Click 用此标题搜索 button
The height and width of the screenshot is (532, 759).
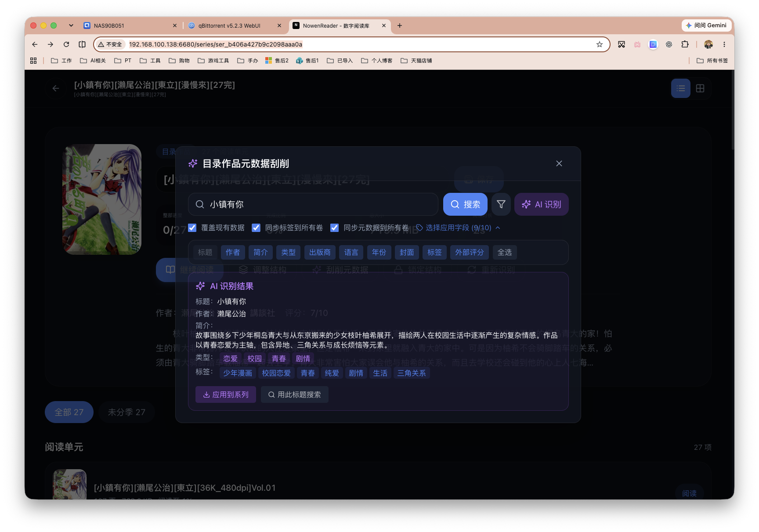coord(295,394)
